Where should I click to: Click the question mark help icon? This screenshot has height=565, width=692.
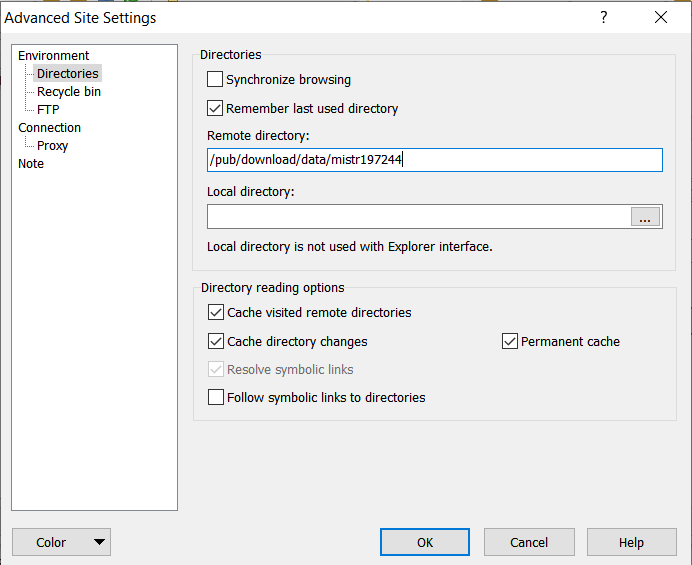(x=604, y=18)
